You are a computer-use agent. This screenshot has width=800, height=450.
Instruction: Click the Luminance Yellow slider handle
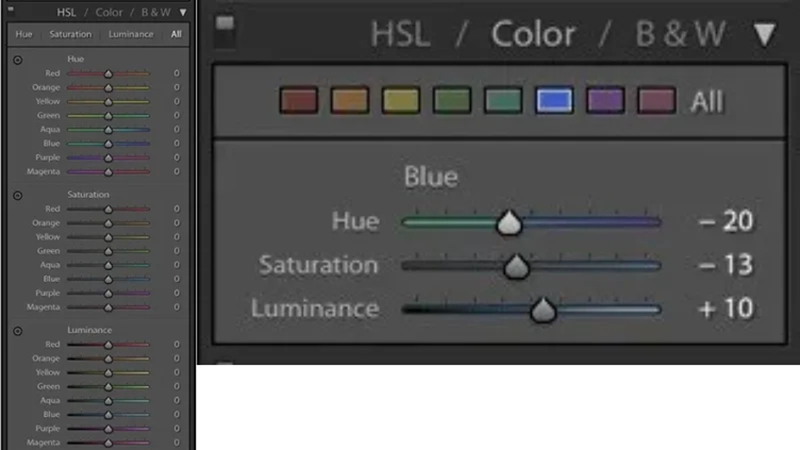(x=108, y=373)
